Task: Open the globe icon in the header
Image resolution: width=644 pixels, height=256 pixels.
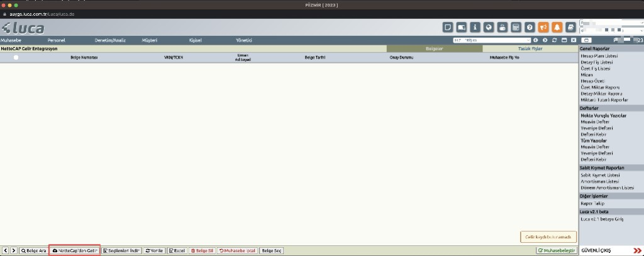Action: coord(489,27)
